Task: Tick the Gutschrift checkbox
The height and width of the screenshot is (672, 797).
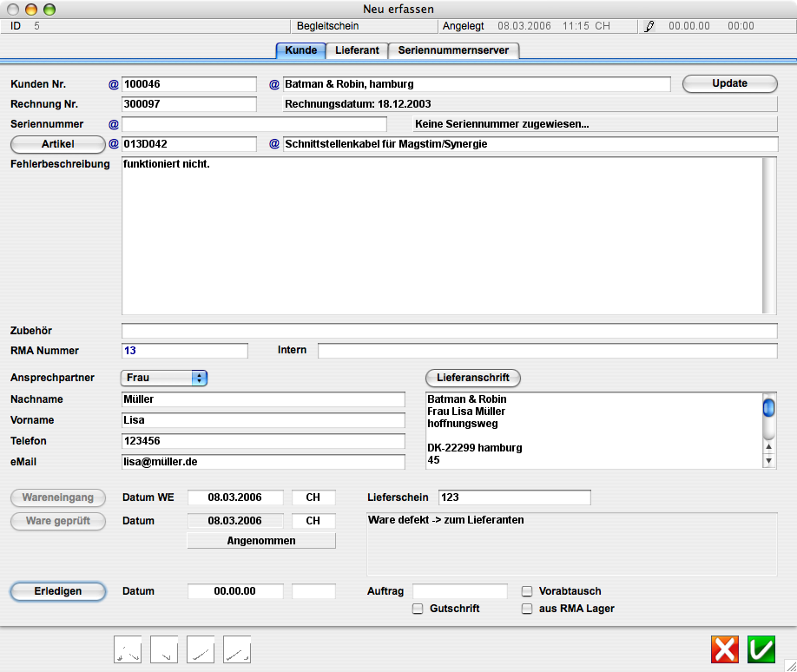Action: pyautogui.click(x=418, y=609)
